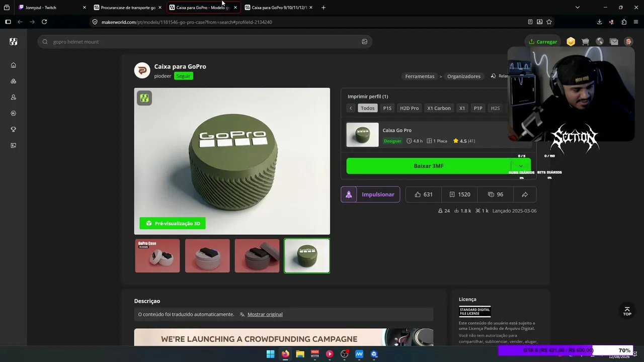Open the Ferramentas category link
This screenshot has height=362, width=644.
pyautogui.click(x=420, y=76)
